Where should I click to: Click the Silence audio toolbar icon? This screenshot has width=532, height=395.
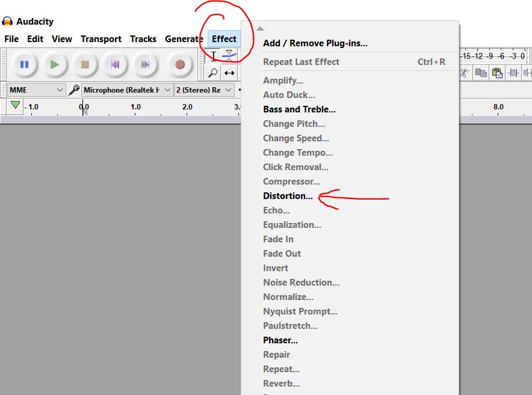(527, 73)
